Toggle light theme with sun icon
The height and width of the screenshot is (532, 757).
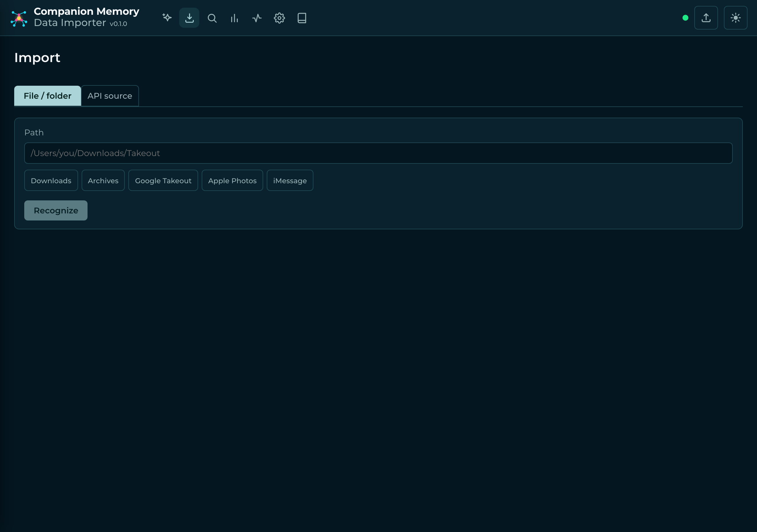click(x=736, y=18)
